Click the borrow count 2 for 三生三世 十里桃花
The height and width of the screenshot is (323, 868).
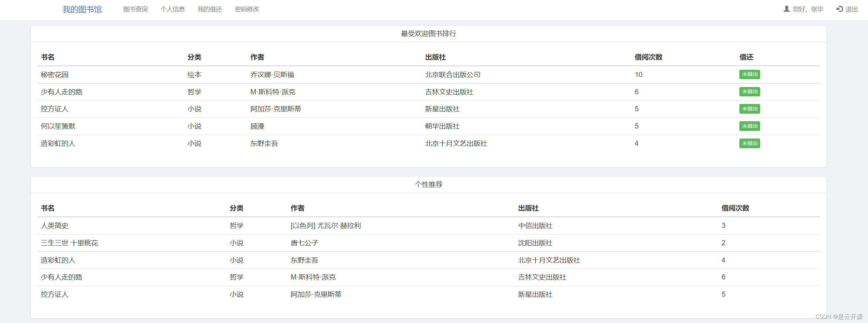point(723,243)
